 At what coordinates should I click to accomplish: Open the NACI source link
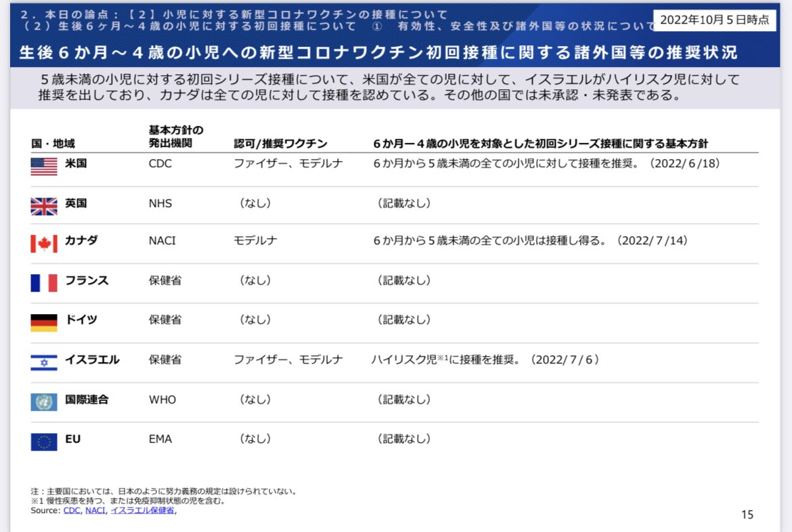coord(95,510)
